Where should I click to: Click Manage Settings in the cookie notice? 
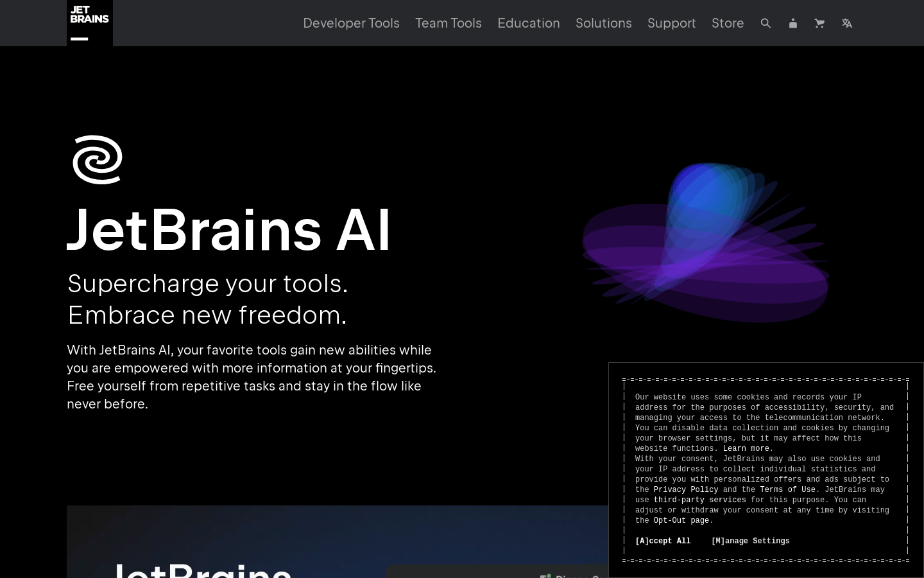(751, 541)
